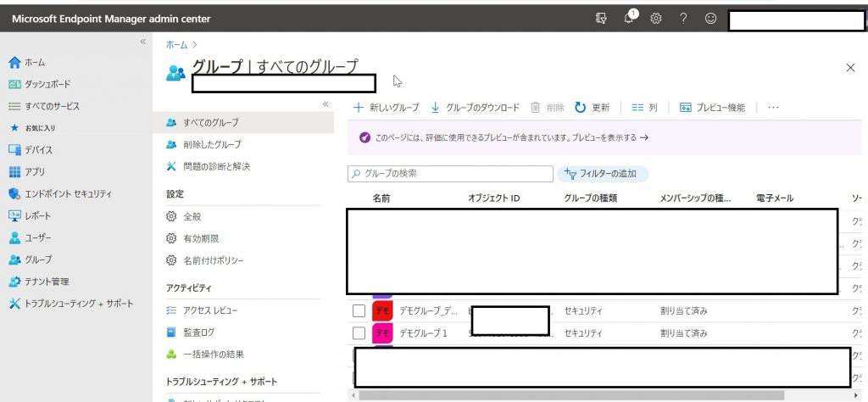The image size is (868, 402).
Task: Click the オブジェクト ID column header
Action: coord(494,198)
